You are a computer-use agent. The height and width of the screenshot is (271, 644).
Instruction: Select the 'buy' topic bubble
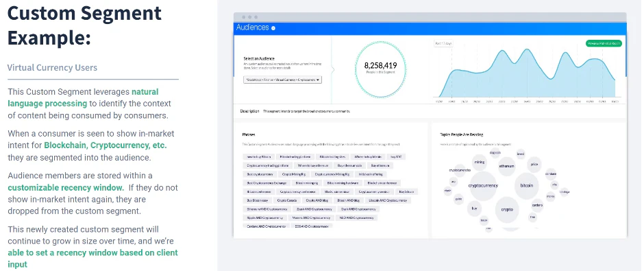tap(474, 209)
